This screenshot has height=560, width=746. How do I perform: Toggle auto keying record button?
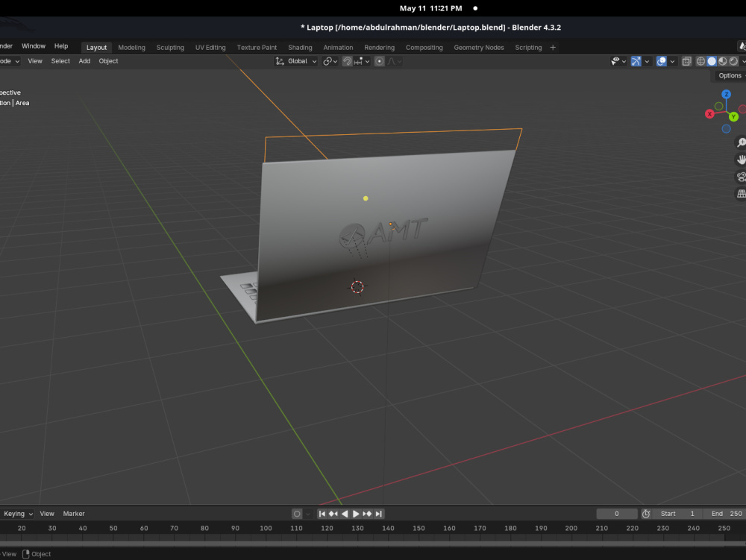pyautogui.click(x=297, y=514)
